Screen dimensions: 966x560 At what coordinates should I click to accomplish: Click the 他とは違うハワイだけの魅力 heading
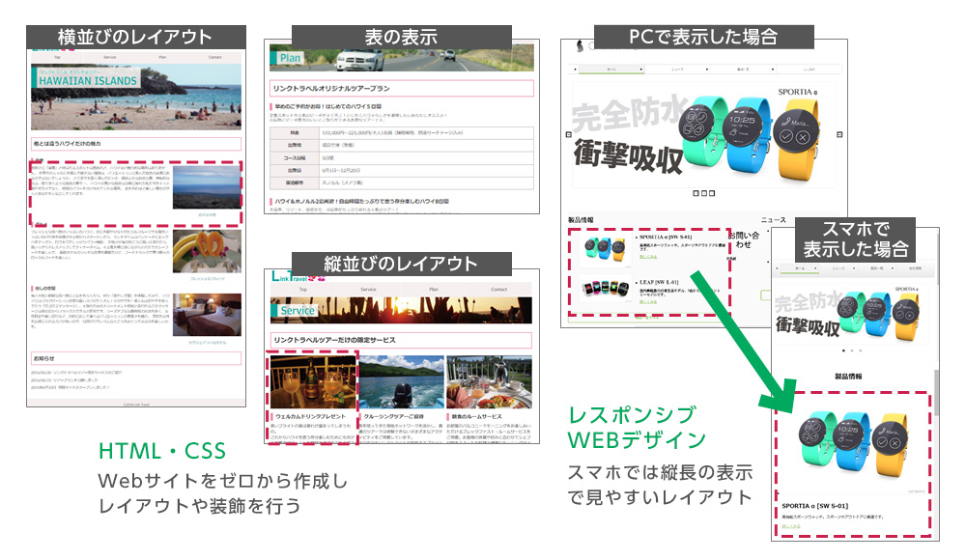[136, 144]
